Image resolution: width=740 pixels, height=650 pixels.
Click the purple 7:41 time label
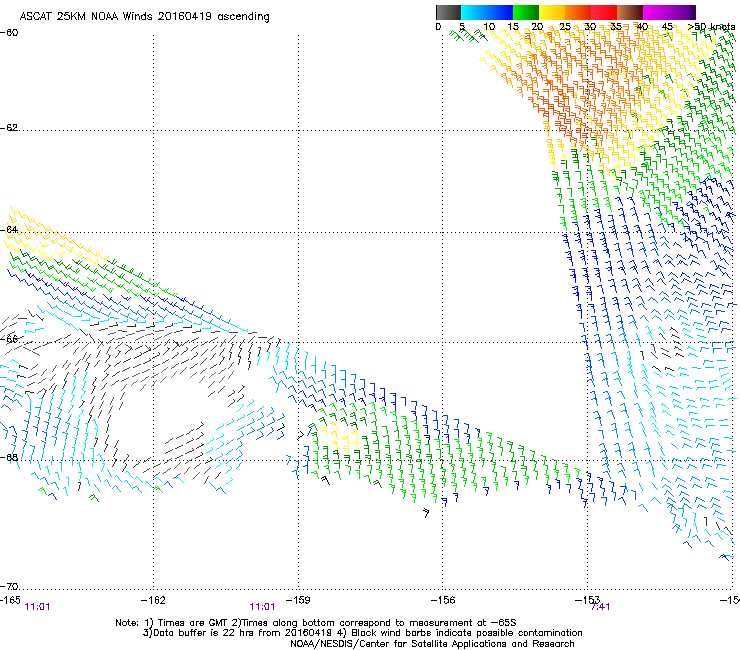[600, 607]
